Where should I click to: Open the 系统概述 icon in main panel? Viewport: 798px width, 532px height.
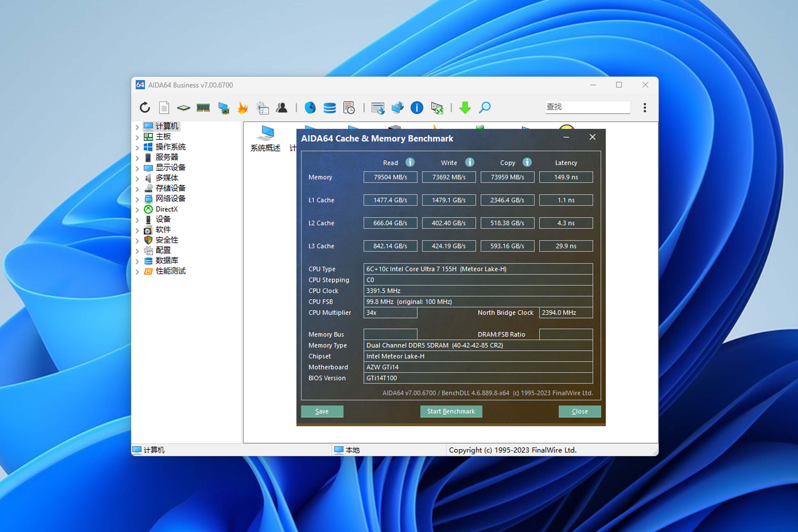[265, 138]
